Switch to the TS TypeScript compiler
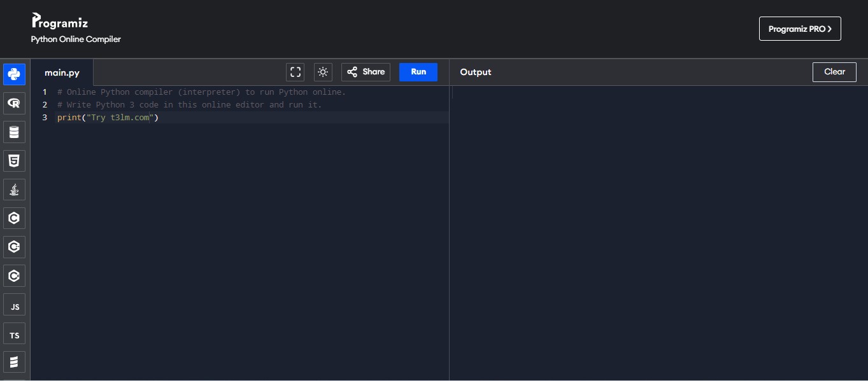The image size is (868, 381). pyautogui.click(x=14, y=335)
